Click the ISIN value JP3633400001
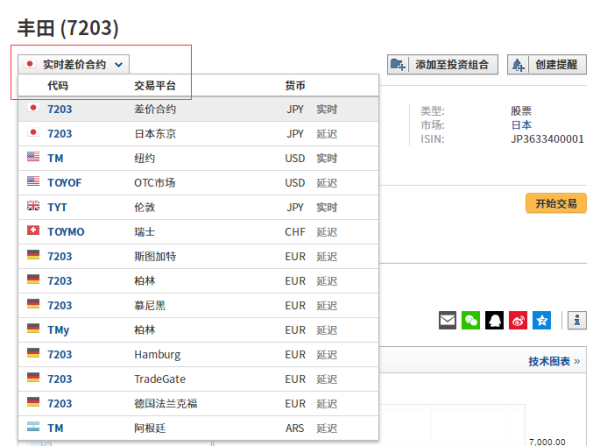 pyautogui.click(x=548, y=139)
